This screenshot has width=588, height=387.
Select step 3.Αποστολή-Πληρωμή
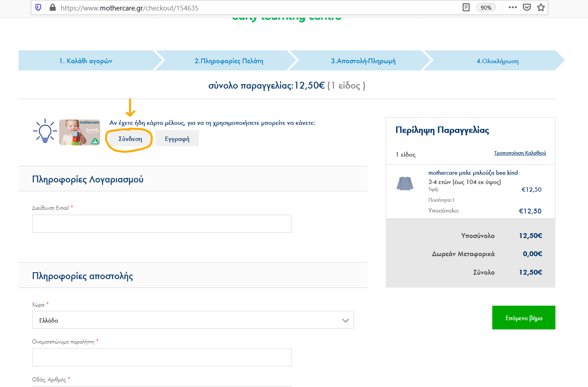(x=363, y=61)
